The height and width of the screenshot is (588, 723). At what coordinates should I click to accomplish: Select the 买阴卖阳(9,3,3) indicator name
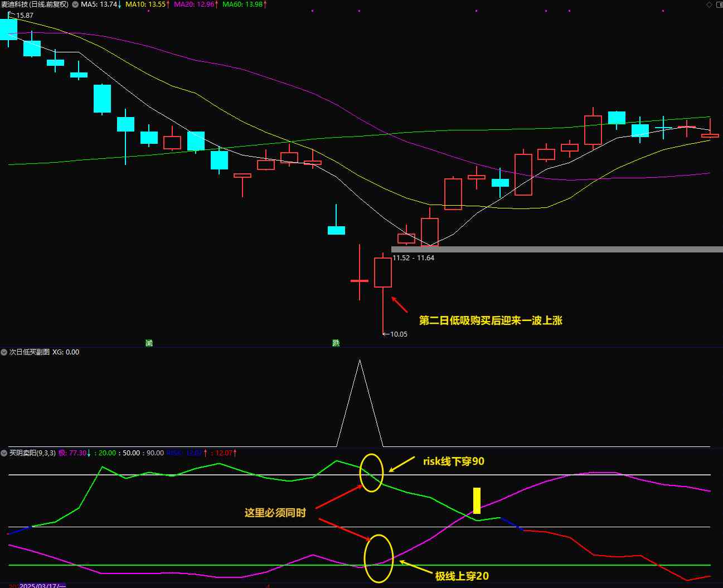click(32, 453)
